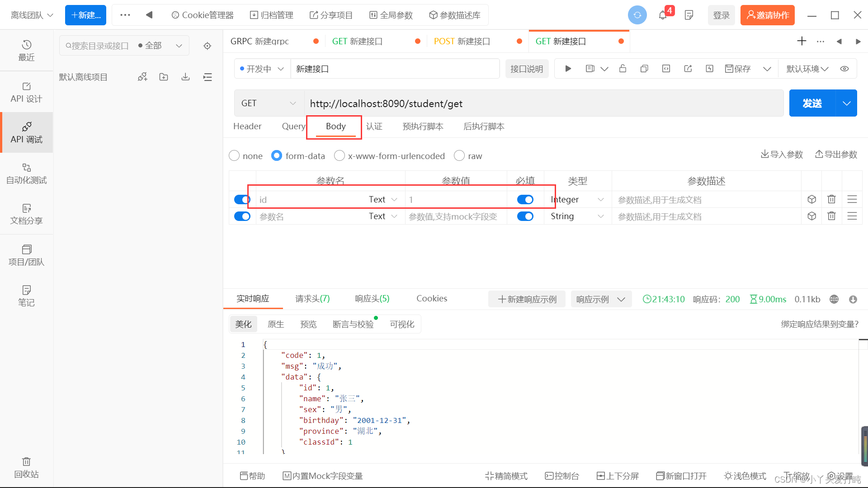Open the response example dropdown

pos(601,299)
